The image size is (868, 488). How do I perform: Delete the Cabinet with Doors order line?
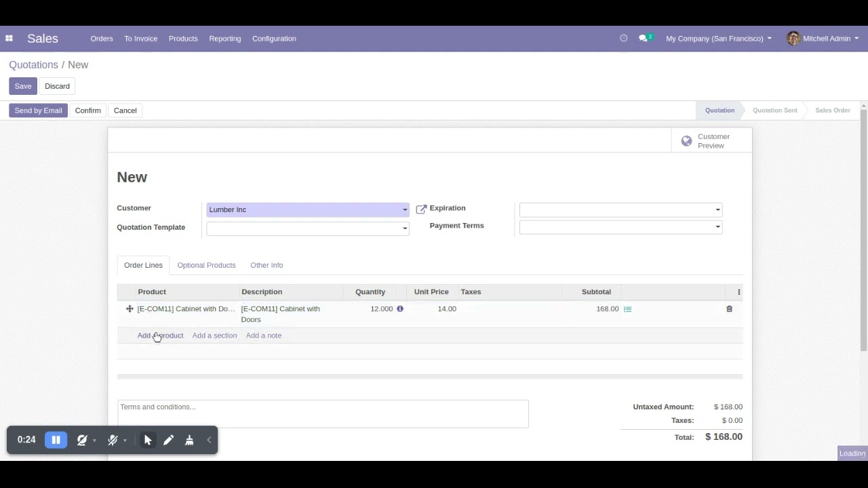(730, 309)
